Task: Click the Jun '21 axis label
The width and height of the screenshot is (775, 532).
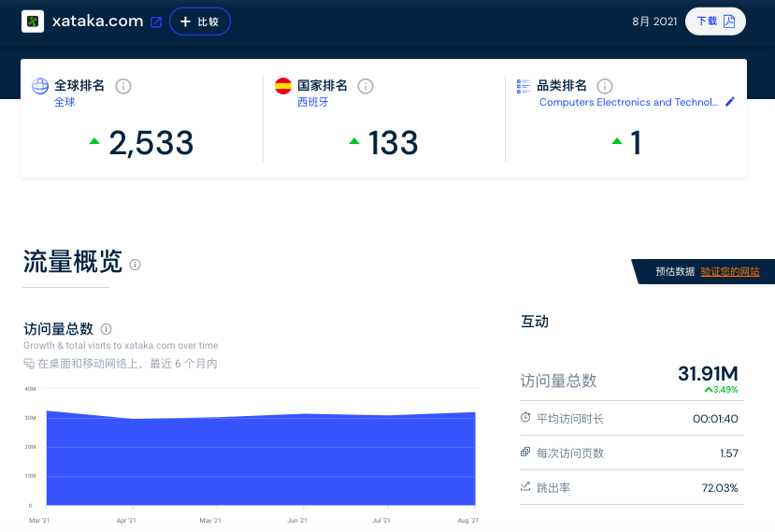Action: [x=297, y=520]
